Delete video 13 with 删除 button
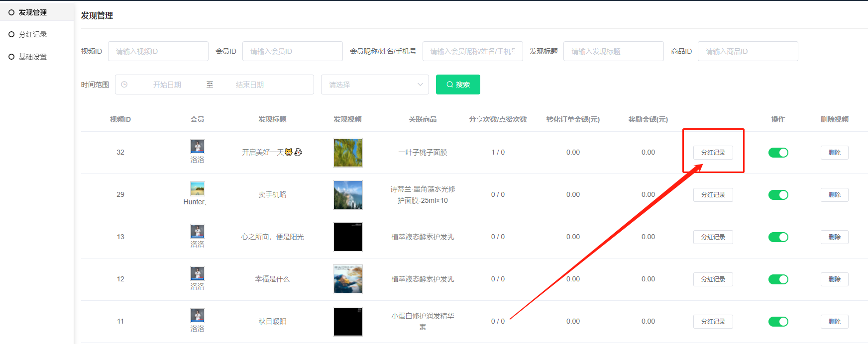 (x=835, y=237)
